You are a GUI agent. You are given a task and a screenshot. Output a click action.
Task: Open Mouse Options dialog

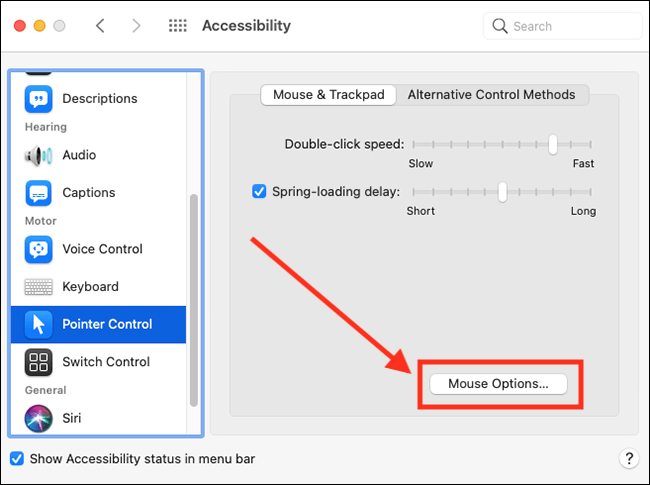coord(498,384)
